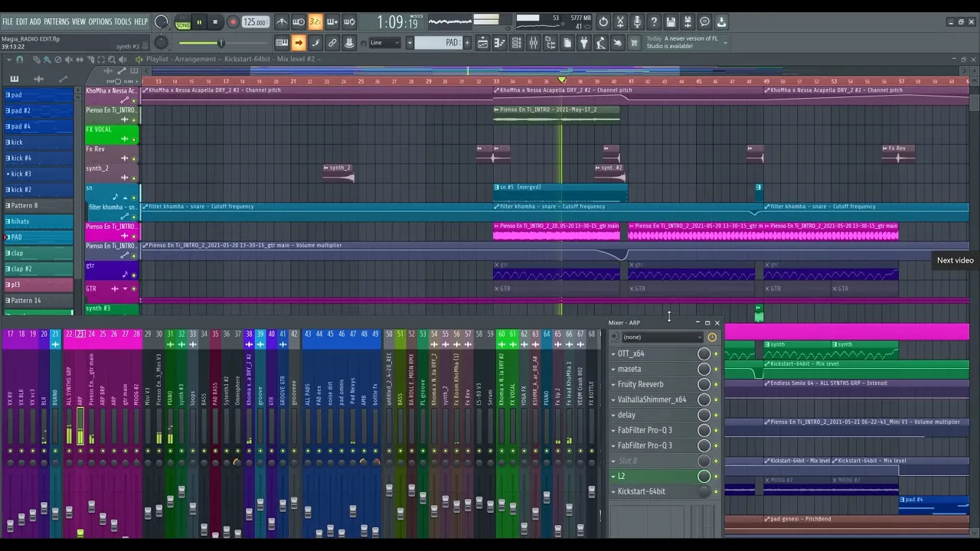Click the link/multilink controllers icon
This screenshot has width=980, height=551.
(x=332, y=43)
